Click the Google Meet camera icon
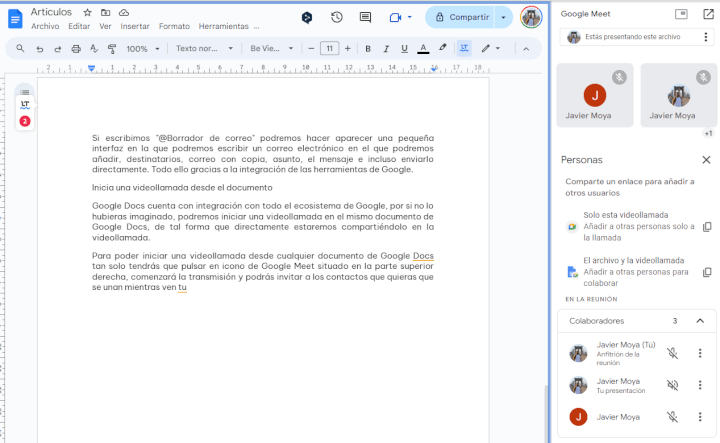Viewport: 720px width, 443px height. coord(395,17)
